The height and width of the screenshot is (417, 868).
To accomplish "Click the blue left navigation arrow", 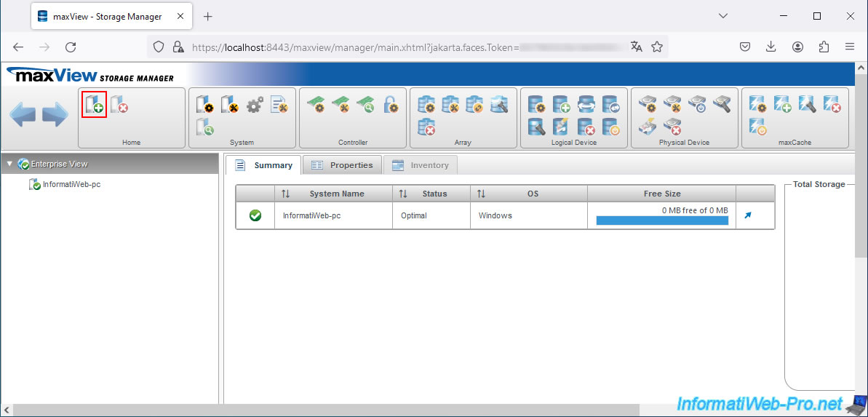I will 22,116.
